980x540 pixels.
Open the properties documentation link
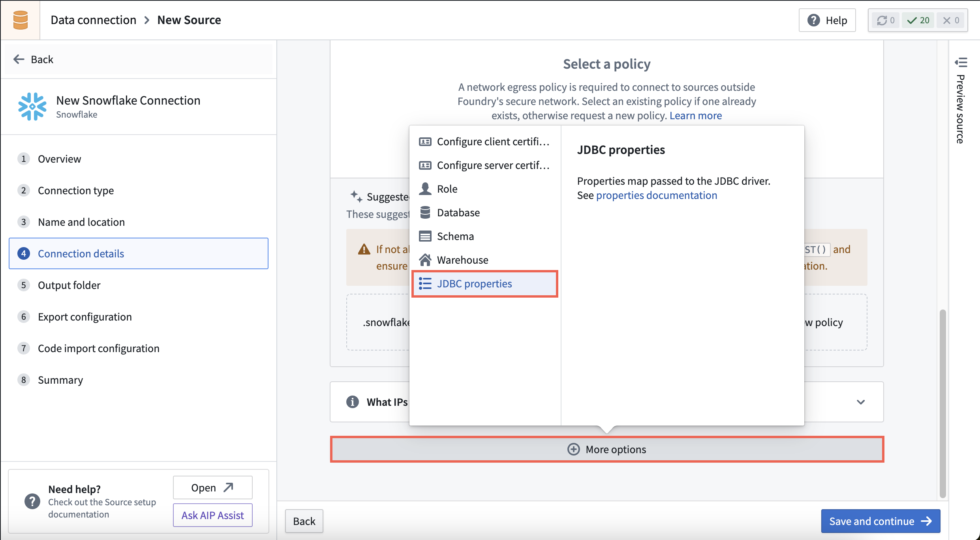(656, 195)
